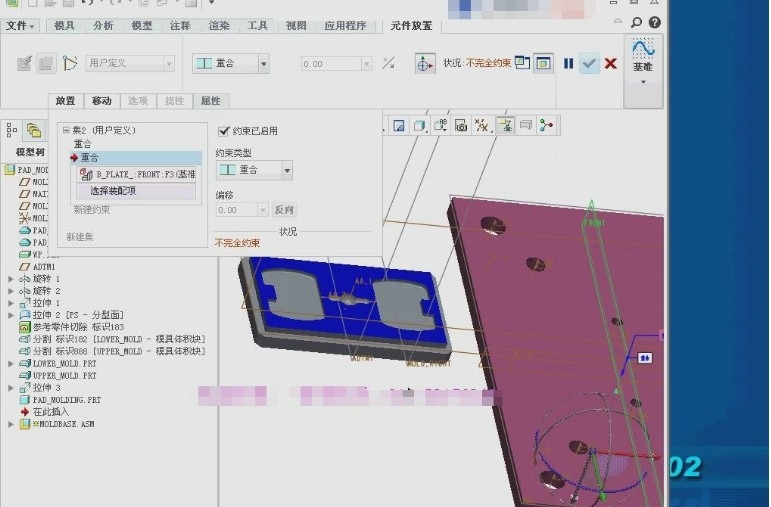This screenshot has width=771, height=507.
Task: Click the 选择装配项 collector field
Action: click(137, 191)
